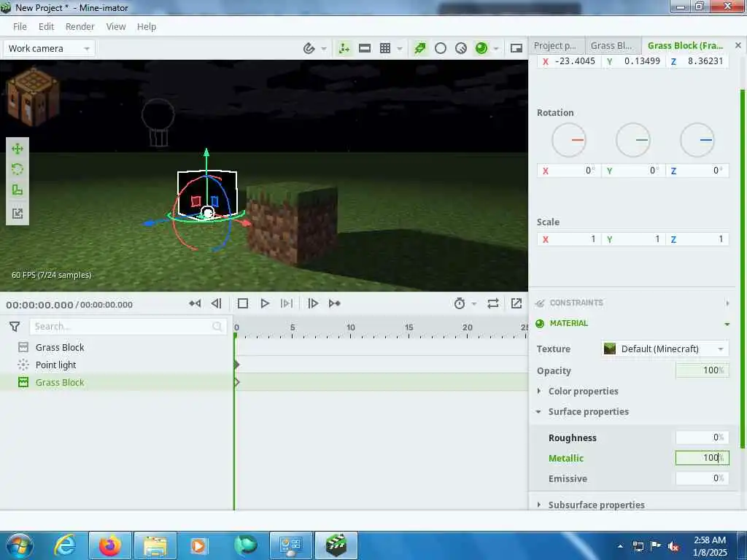Pop out the timeline panel
This screenshot has height=560, width=747.
tap(516, 303)
